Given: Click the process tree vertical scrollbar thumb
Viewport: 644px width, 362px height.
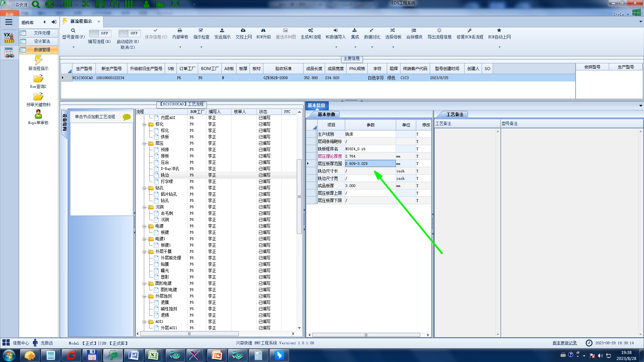Looking at the screenshot, I should coord(299,197).
